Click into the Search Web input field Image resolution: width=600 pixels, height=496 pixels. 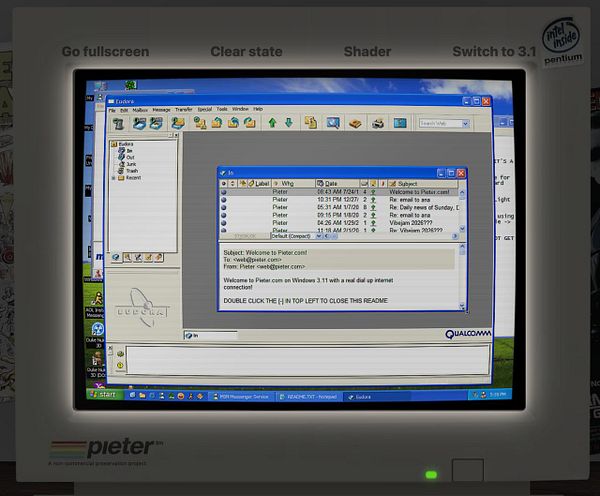[x=440, y=124]
